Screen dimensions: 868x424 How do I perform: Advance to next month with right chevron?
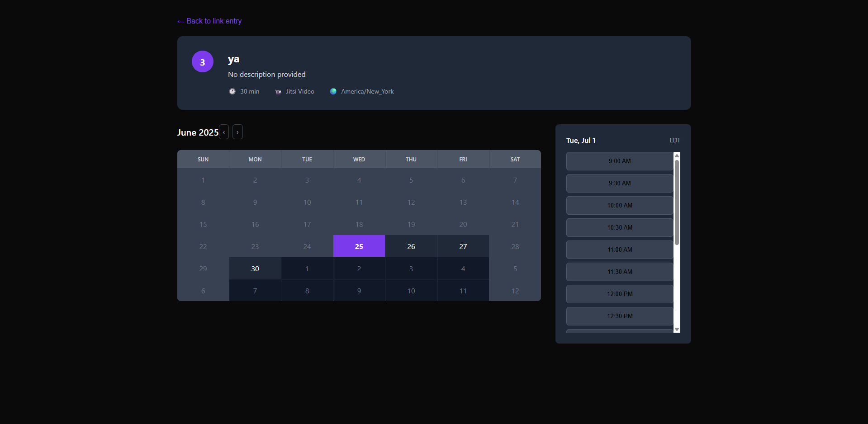(237, 132)
